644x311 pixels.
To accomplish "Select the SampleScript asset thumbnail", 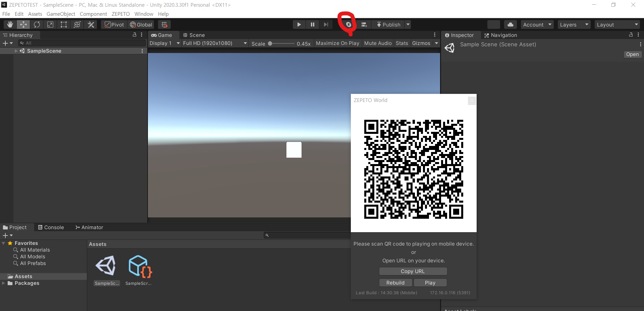I will pyautogui.click(x=139, y=270).
